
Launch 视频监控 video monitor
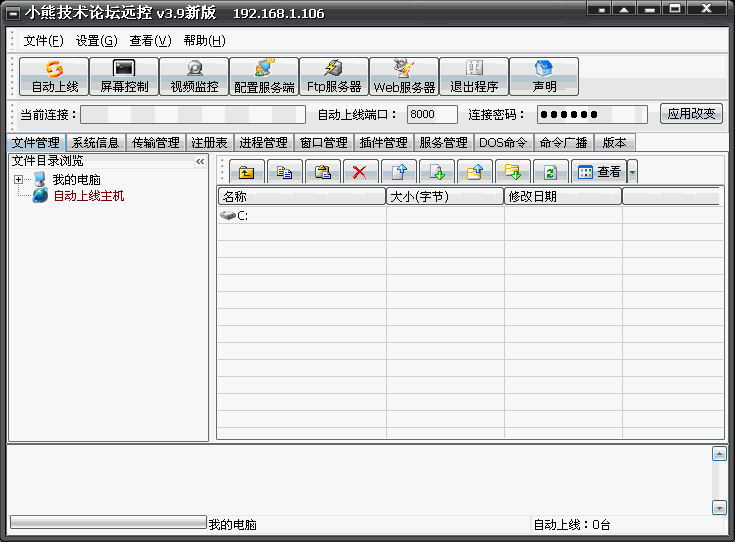tap(194, 76)
